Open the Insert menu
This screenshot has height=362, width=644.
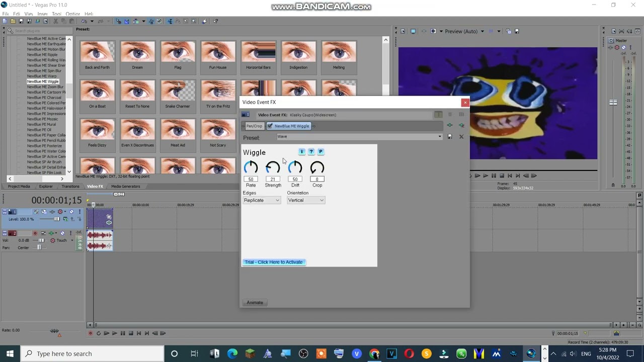(x=43, y=14)
